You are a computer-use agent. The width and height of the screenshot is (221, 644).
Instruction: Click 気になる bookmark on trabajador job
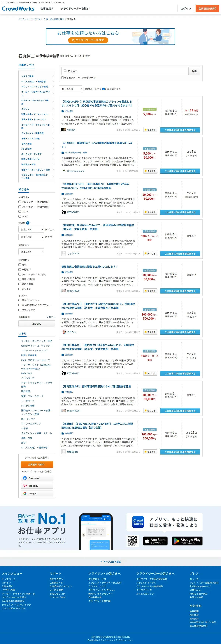click(150, 452)
